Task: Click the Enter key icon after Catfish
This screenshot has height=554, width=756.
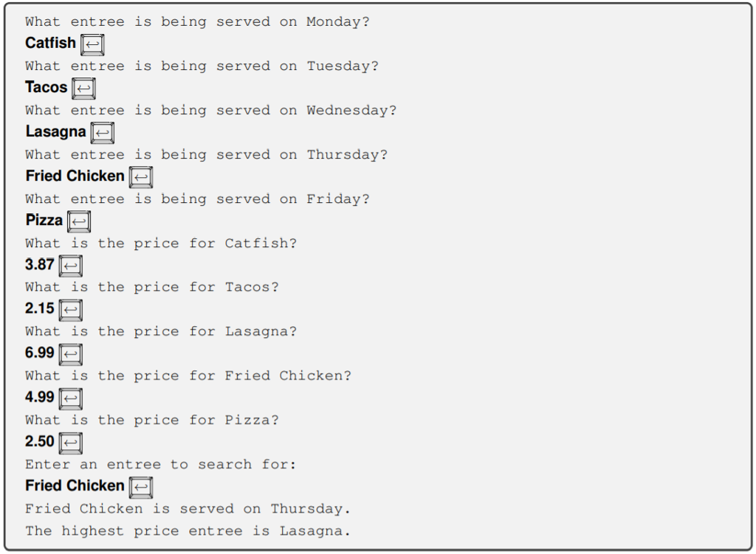Action: click(92, 44)
